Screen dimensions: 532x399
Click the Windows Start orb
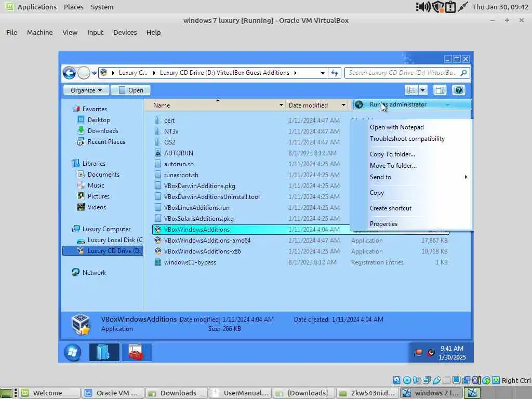[x=73, y=352]
